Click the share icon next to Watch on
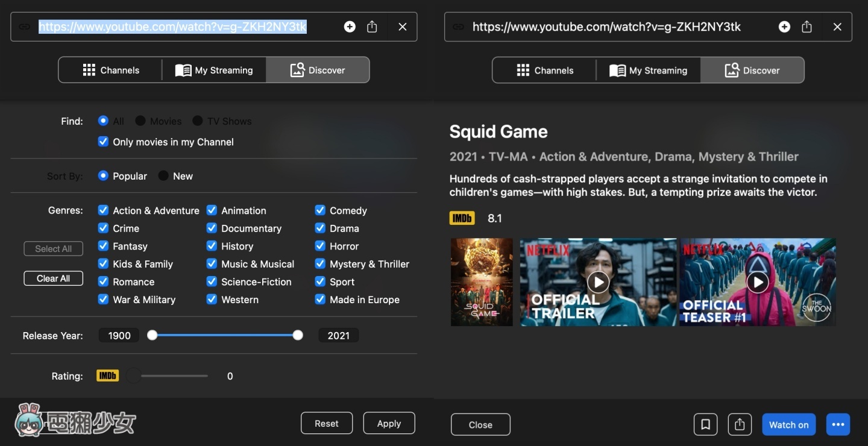868x446 pixels. click(x=740, y=424)
